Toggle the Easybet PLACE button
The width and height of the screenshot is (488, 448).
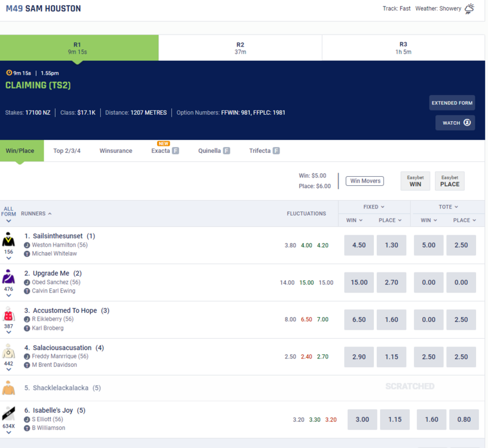coord(449,181)
